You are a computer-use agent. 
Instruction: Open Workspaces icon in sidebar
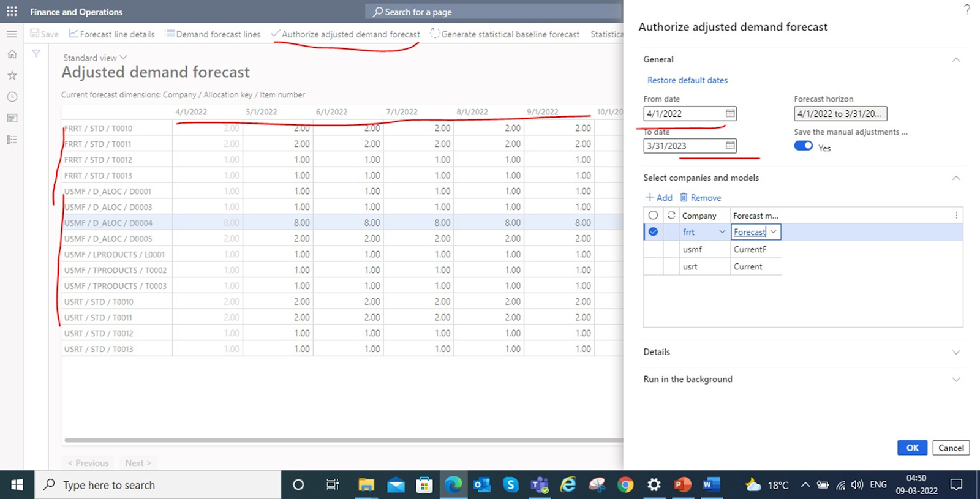tap(12, 118)
